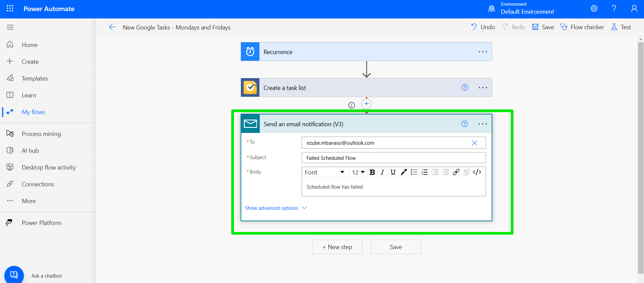
Task: Click the New step button
Action: (337, 247)
